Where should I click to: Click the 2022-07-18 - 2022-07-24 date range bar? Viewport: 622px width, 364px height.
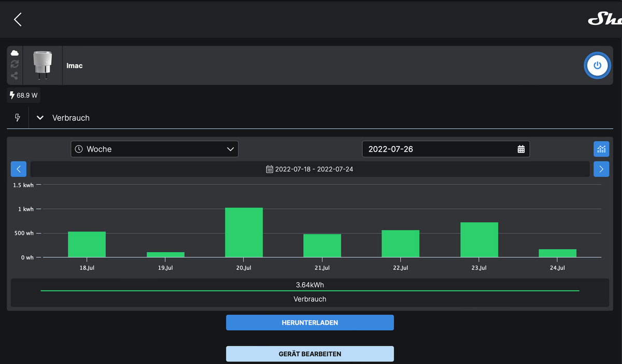[x=309, y=169]
